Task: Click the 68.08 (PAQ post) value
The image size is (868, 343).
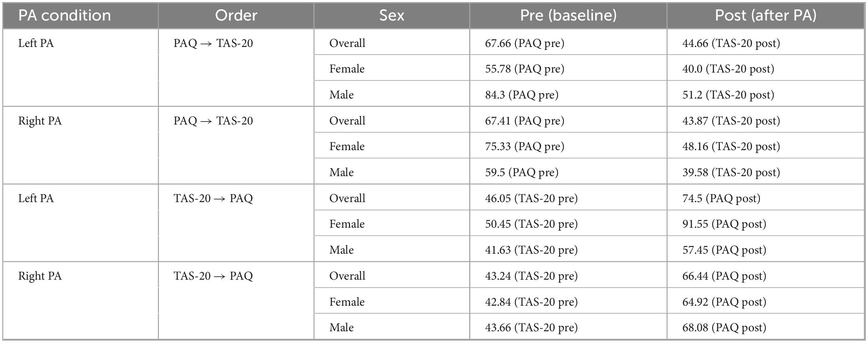Action: 724,327
